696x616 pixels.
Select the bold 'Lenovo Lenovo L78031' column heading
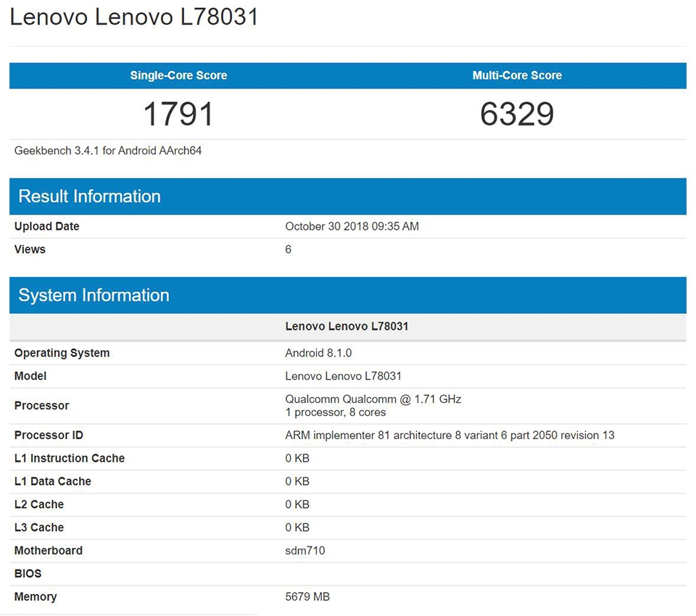click(347, 326)
